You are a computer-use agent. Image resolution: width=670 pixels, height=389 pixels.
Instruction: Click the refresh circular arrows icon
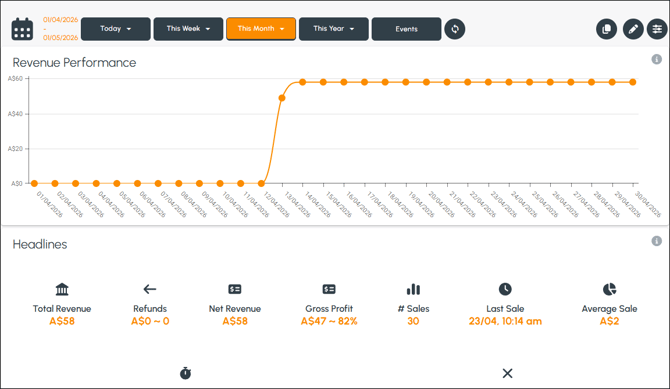[455, 29]
